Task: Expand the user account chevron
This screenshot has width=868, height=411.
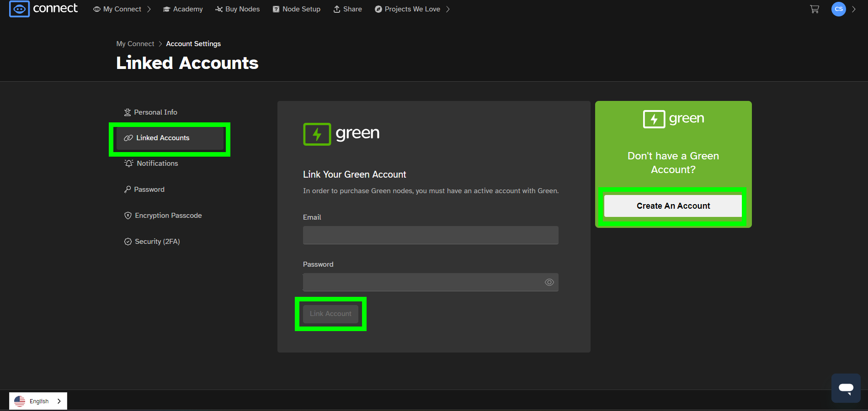Action: pos(853,9)
